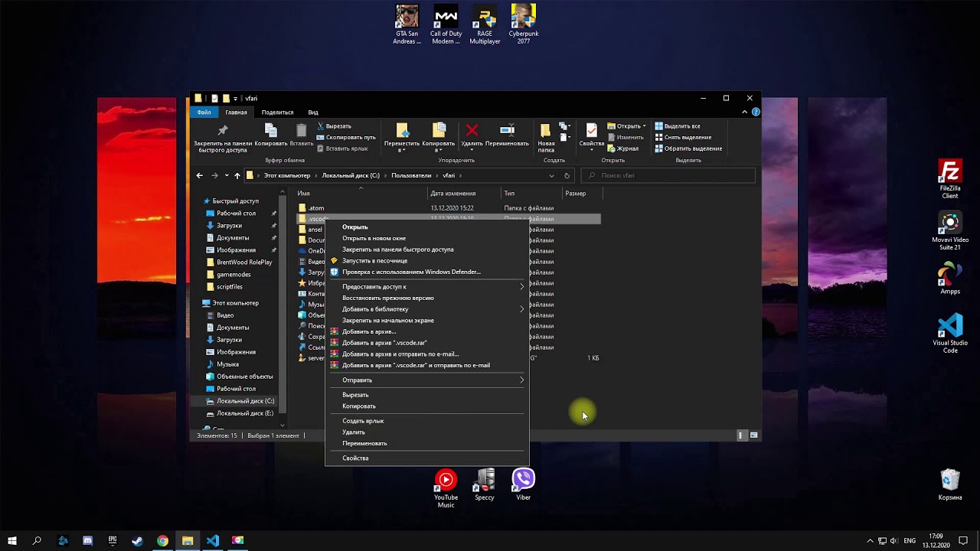Viewport: 980px width, 551px height.
Task: Open the FileZilla Client desktop icon
Action: 950,179
